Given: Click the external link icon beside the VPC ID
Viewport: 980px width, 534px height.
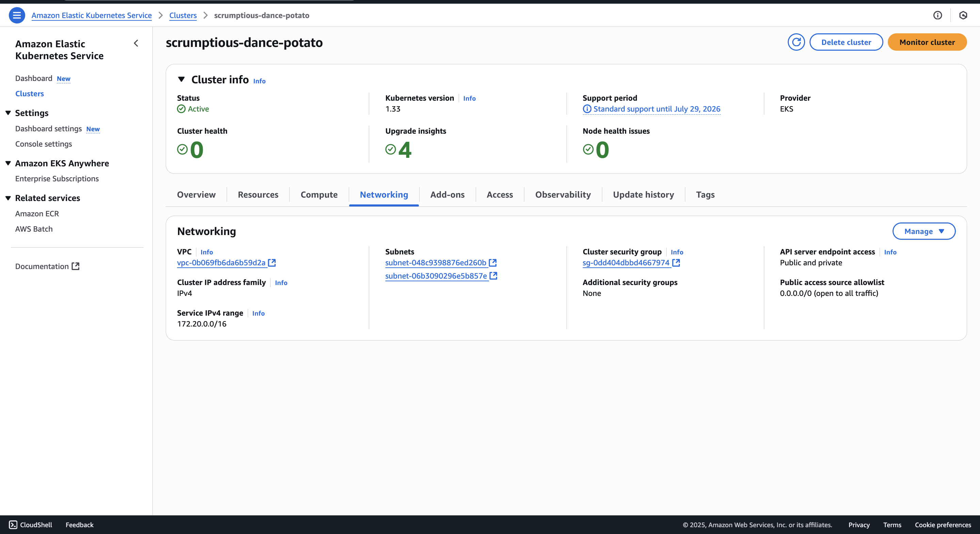Looking at the screenshot, I should (272, 263).
